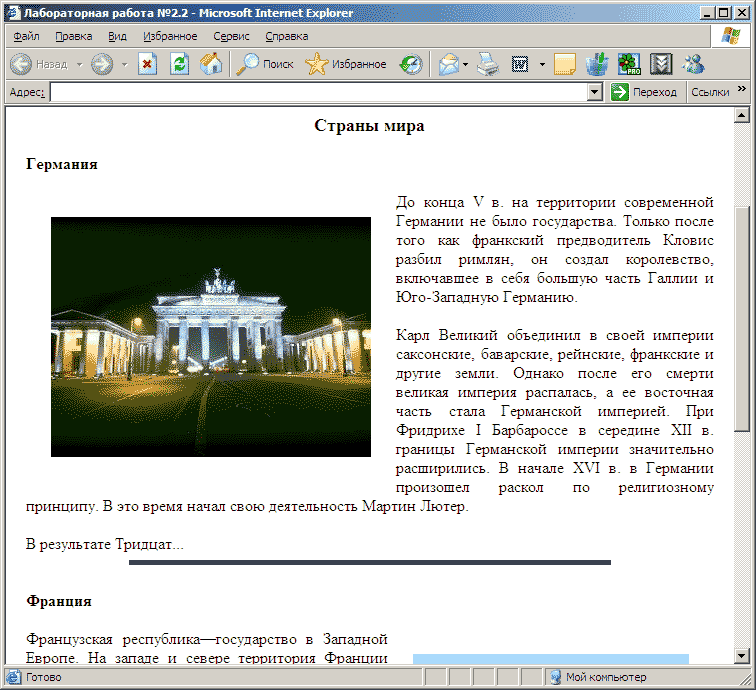Viewport: 756px width, 690px height.
Task: Click the Home page icon
Action: [211, 64]
